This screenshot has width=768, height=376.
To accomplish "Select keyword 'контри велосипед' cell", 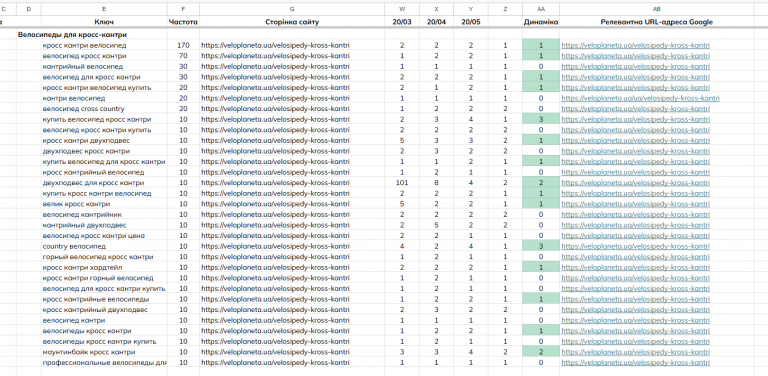I will coord(104,98).
